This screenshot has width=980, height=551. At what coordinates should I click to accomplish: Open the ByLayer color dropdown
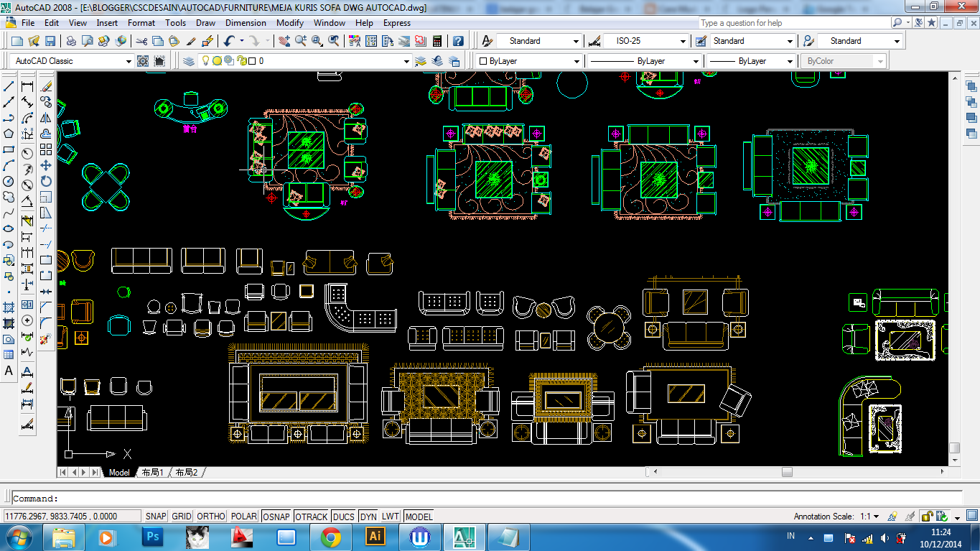(x=577, y=61)
